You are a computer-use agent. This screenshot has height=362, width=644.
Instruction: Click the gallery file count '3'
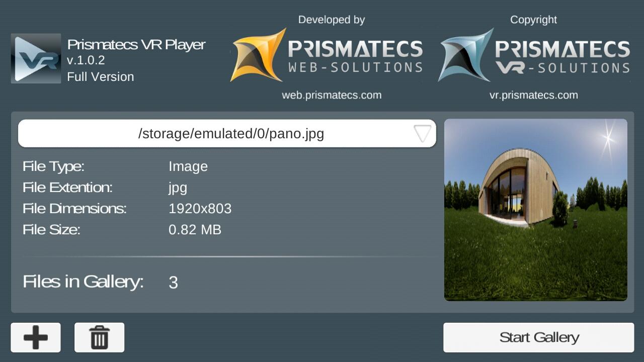pyautogui.click(x=173, y=283)
